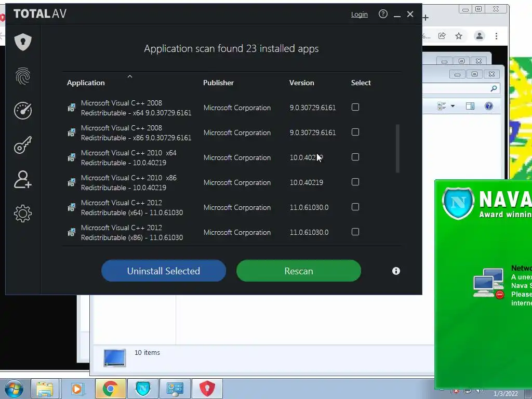The width and height of the screenshot is (532, 399).
Task: Open TotalAV settings gear
Action: tap(23, 214)
